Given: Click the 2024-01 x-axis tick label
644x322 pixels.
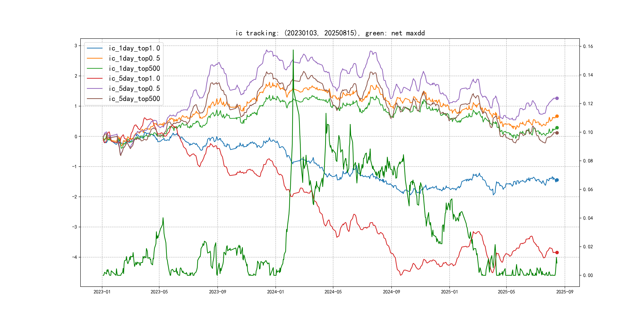Looking at the screenshot, I should click(275, 292).
